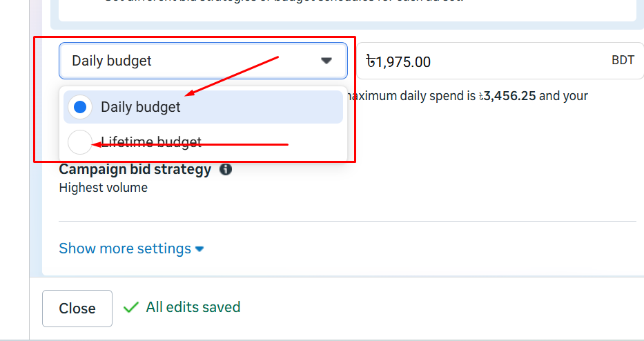Screen dimensions: 644x341
Task: Click the Campaign bid strategy heading
Action: (x=135, y=169)
